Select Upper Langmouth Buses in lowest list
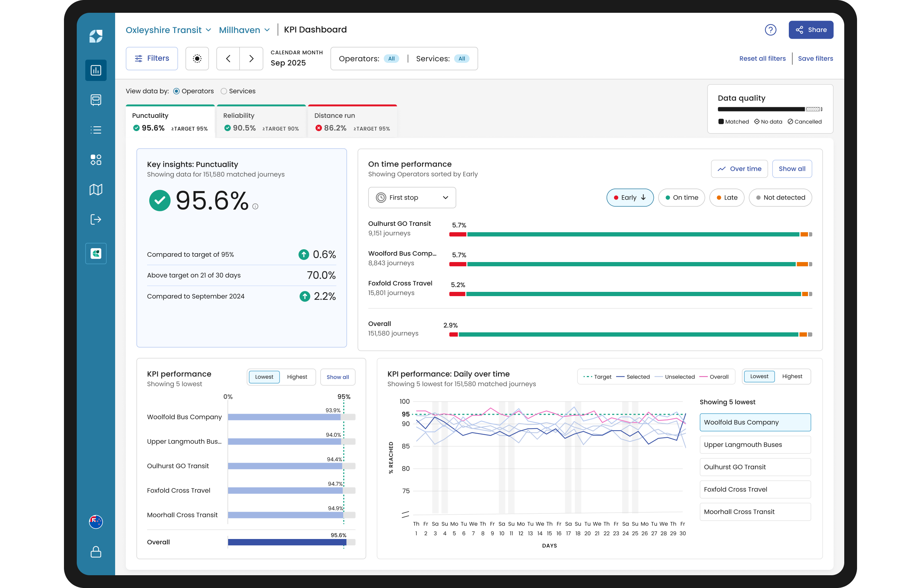Viewport: 921px width, 588px height. click(755, 445)
